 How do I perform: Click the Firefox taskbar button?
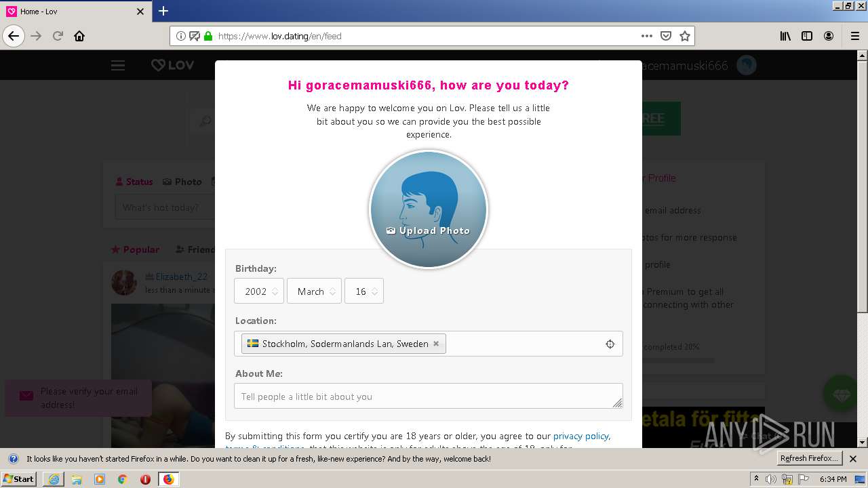[x=168, y=479]
